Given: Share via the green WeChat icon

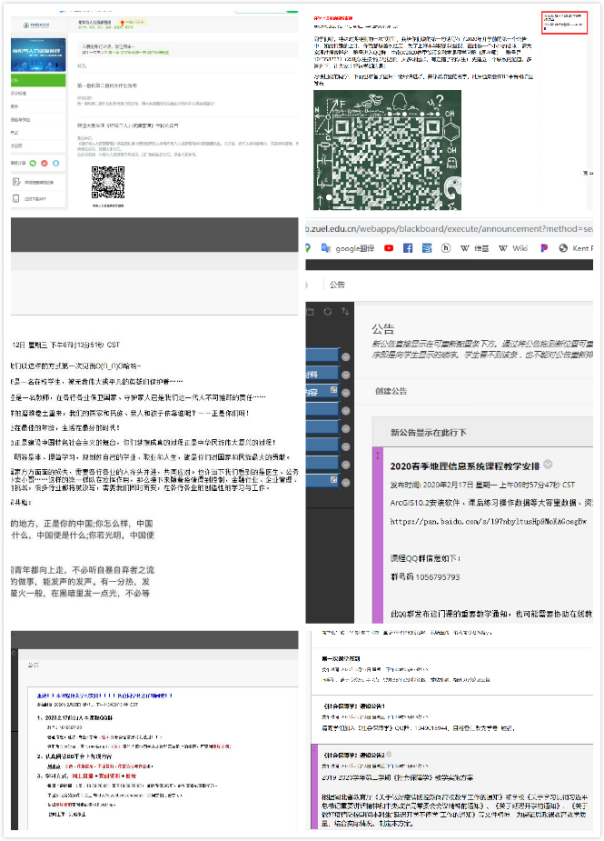Looking at the screenshot, I should pyautogui.click(x=32, y=162).
